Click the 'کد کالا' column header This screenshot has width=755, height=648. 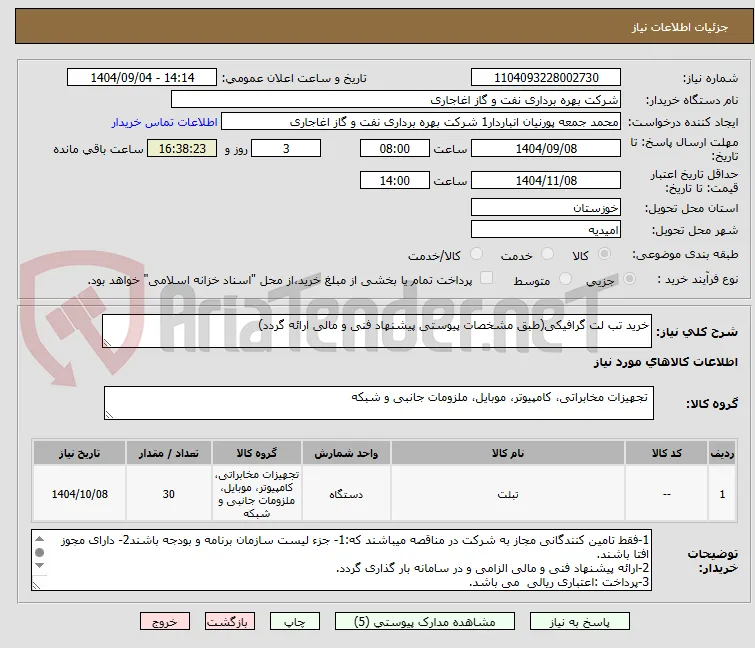click(666, 453)
